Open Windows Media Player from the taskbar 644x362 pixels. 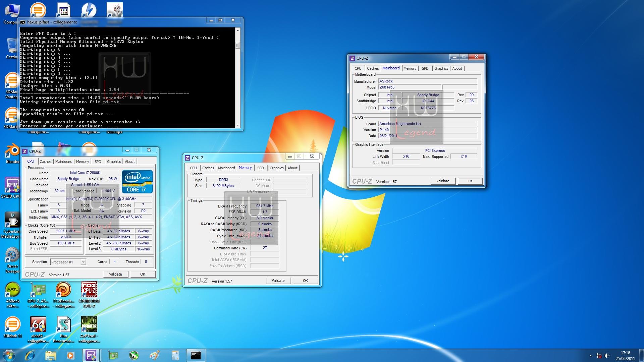point(70,355)
